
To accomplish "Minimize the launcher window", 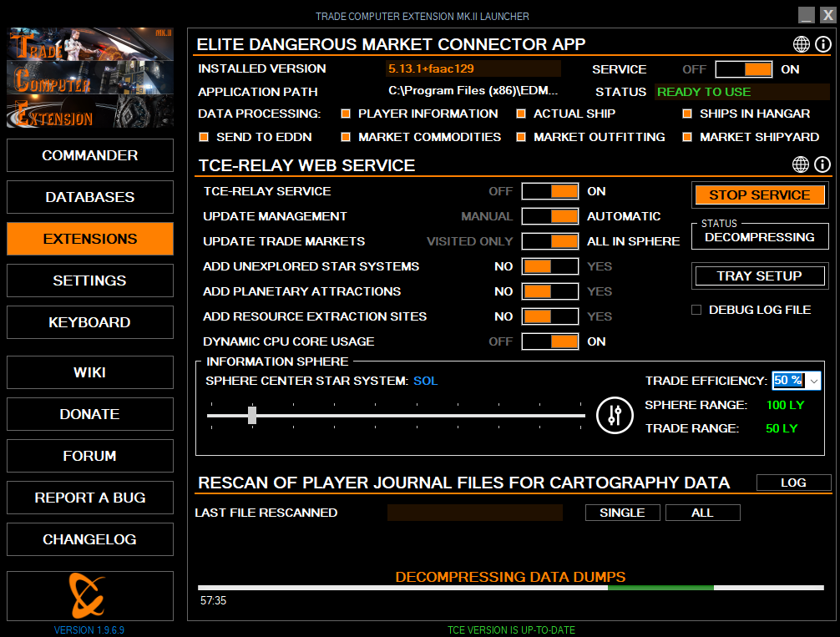I will pos(807,15).
